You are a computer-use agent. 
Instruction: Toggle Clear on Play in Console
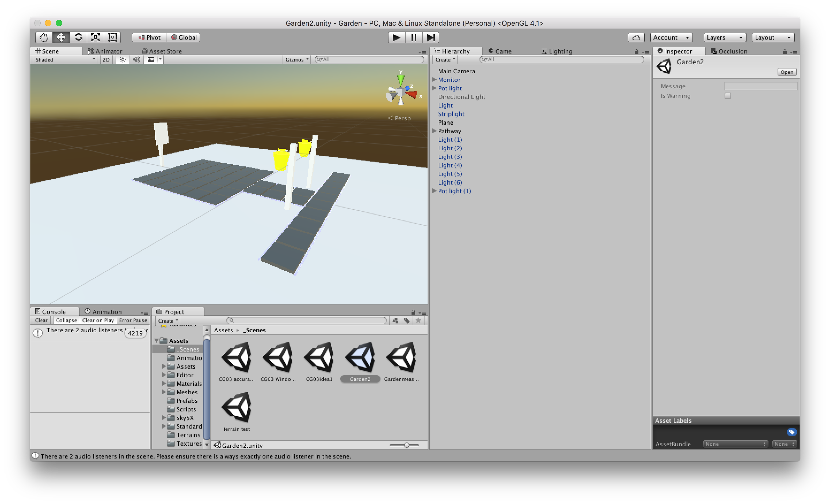point(98,320)
